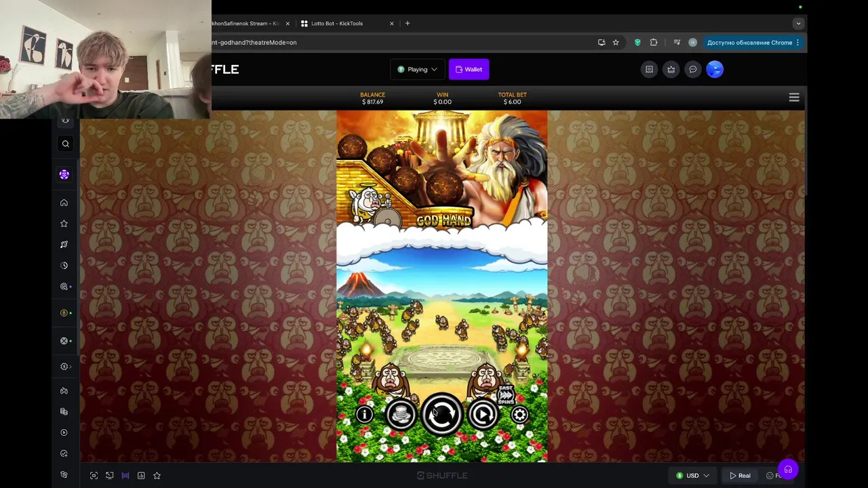Spin the reels with the main spin button

point(441,414)
